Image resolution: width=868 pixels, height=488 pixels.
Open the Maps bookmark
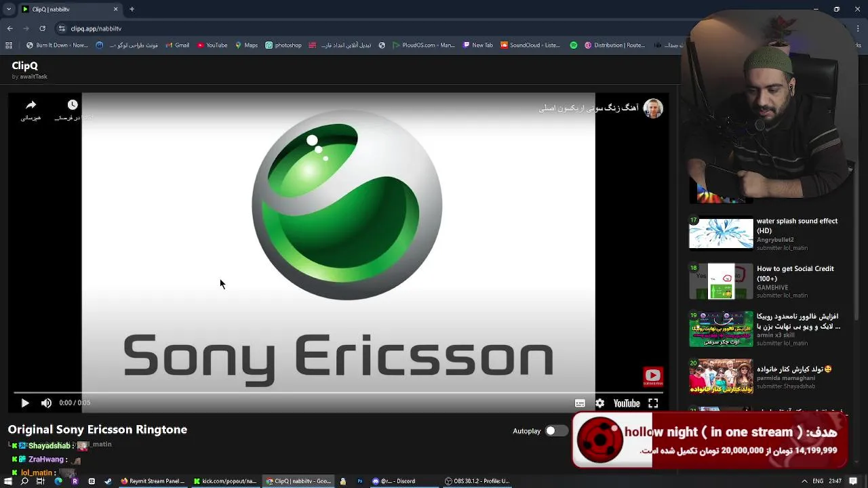[x=246, y=45]
